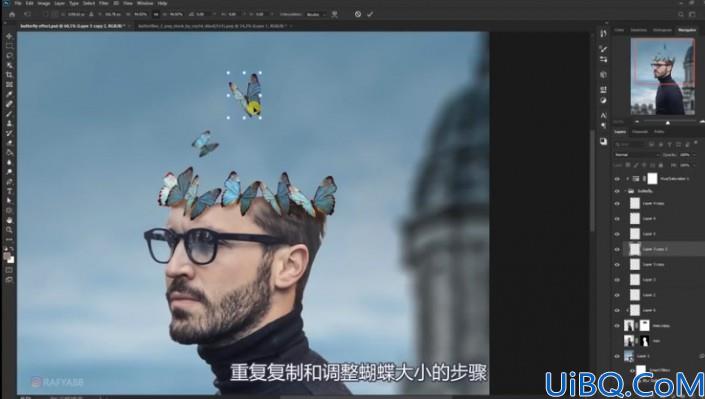Select the Pen tool

pyautogui.click(x=9, y=182)
